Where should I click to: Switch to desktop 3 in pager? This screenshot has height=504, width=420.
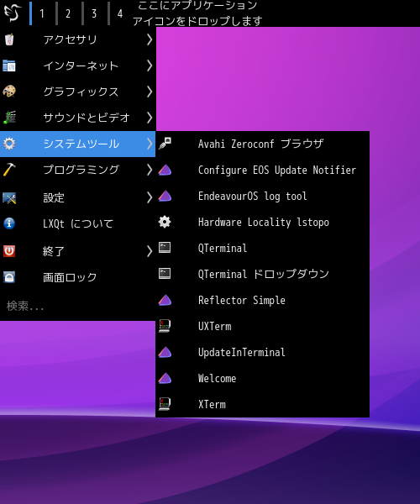94,13
